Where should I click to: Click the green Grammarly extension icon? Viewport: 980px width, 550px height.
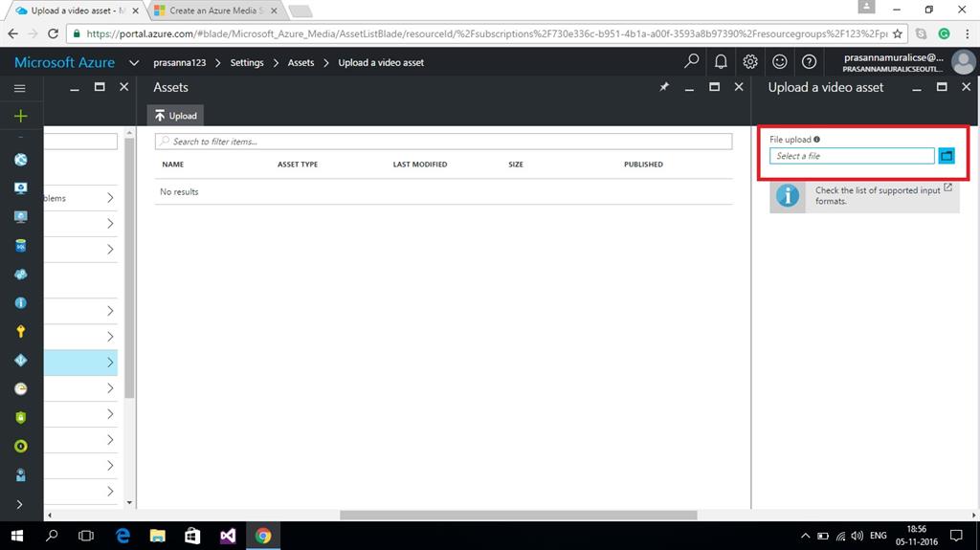944,33
